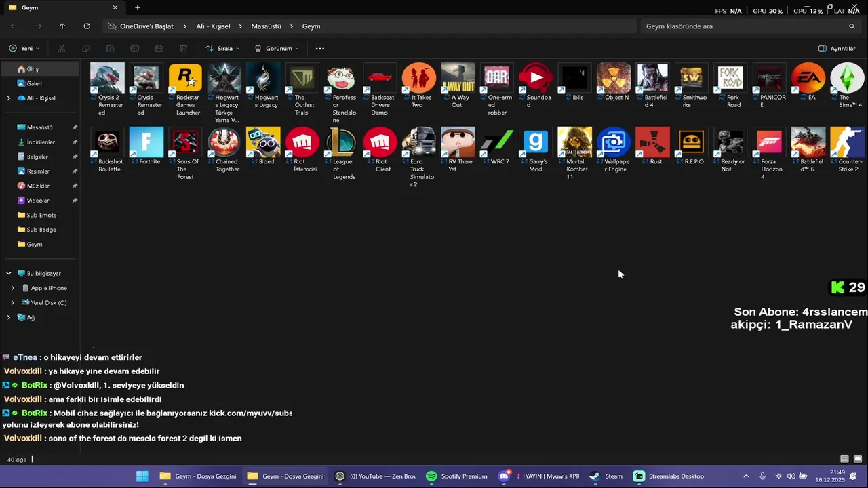Open Windows Start menu
The height and width of the screenshot is (488, 868).
click(x=142, y=476)
